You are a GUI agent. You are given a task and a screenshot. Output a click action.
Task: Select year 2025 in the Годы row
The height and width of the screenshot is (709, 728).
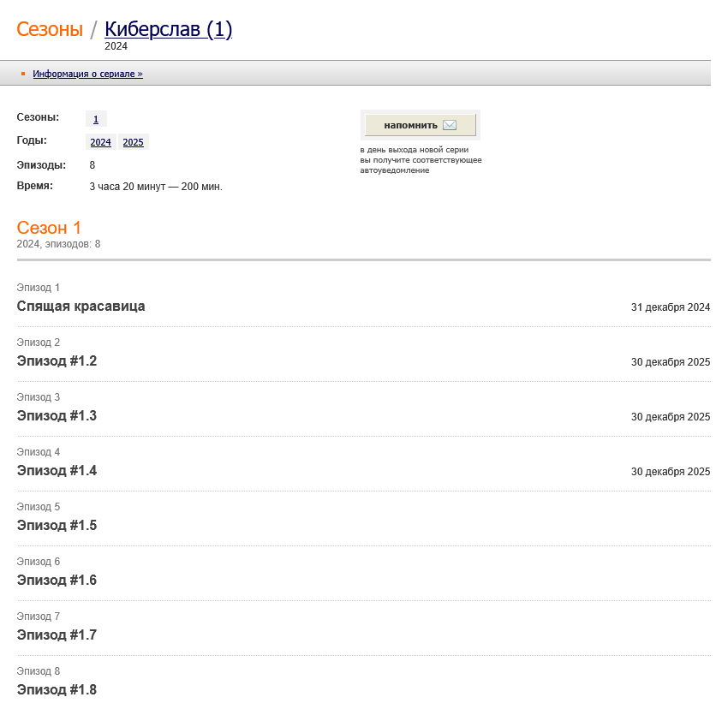(133, 142)
